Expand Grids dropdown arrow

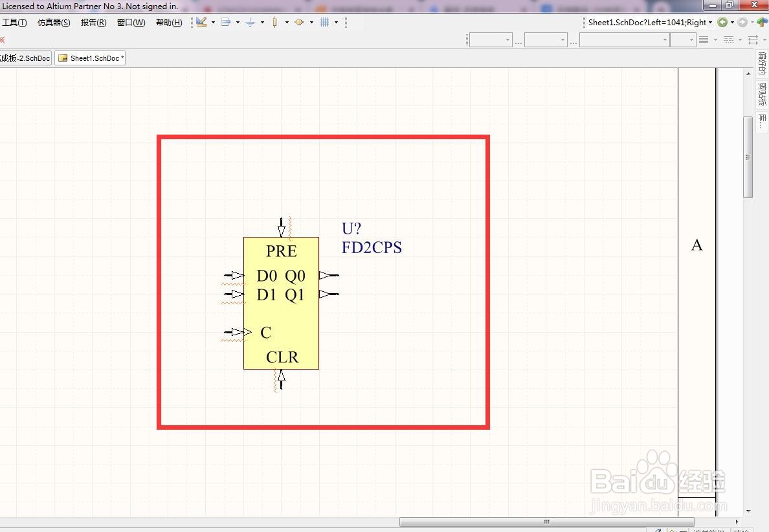click(x=336, y=22)
